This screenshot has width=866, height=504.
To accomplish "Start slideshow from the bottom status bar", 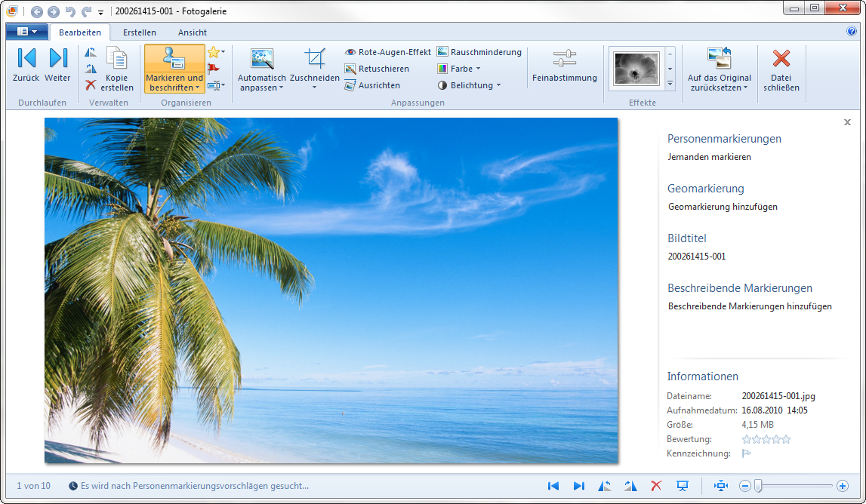I will 682,486.
